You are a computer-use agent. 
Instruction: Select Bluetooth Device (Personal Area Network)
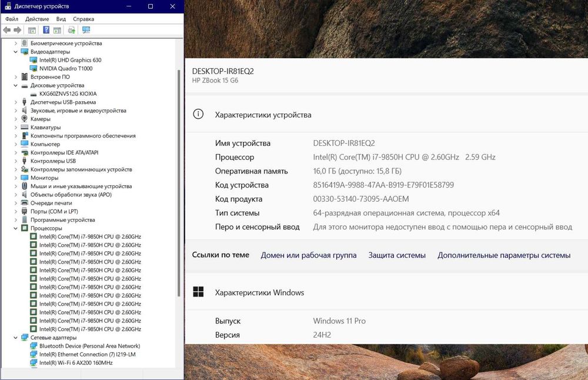pos(89,346)
